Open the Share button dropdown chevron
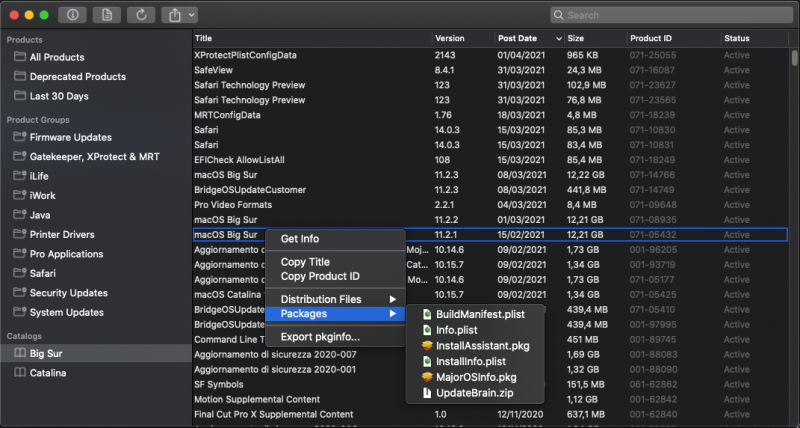The height and width of the screenshot is (428, 800). click(x=190, y=15)
